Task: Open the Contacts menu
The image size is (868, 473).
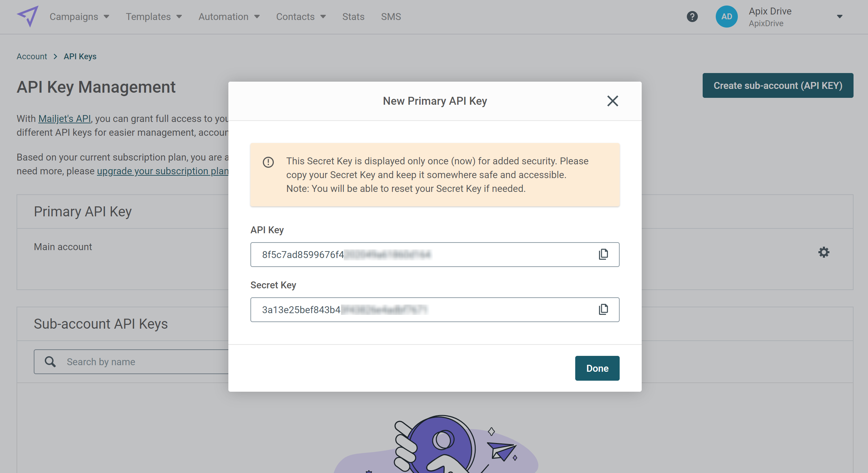Action: click(x=300, y=16)
